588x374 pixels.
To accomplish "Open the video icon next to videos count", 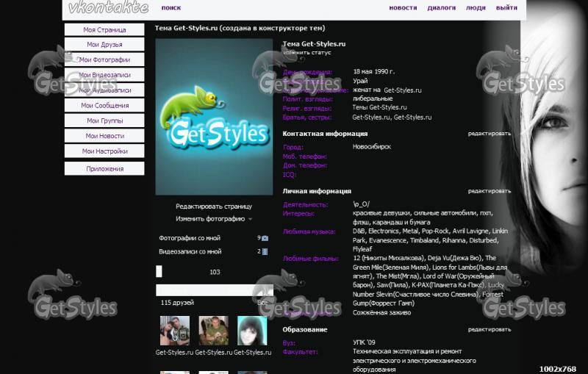I will [265, 251].
